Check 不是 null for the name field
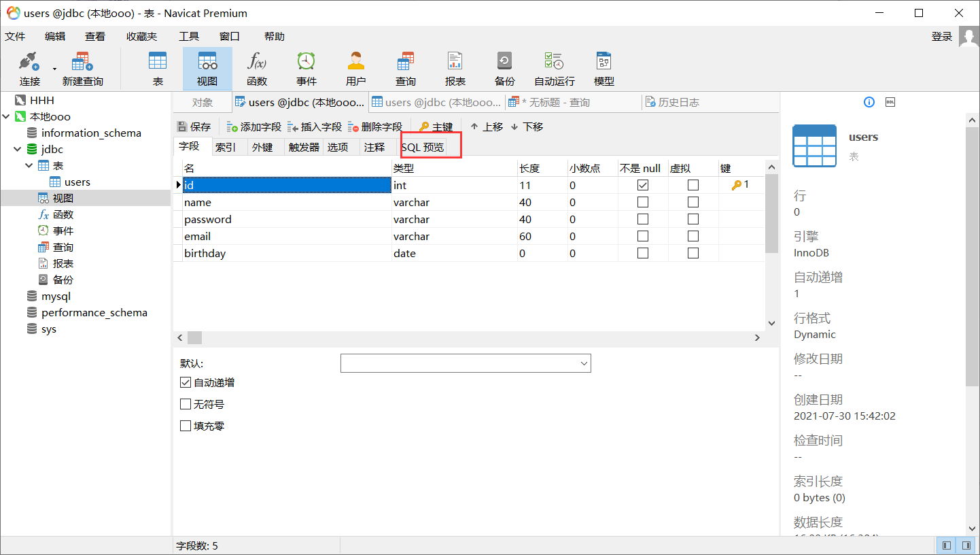 (x=642, y=202)
